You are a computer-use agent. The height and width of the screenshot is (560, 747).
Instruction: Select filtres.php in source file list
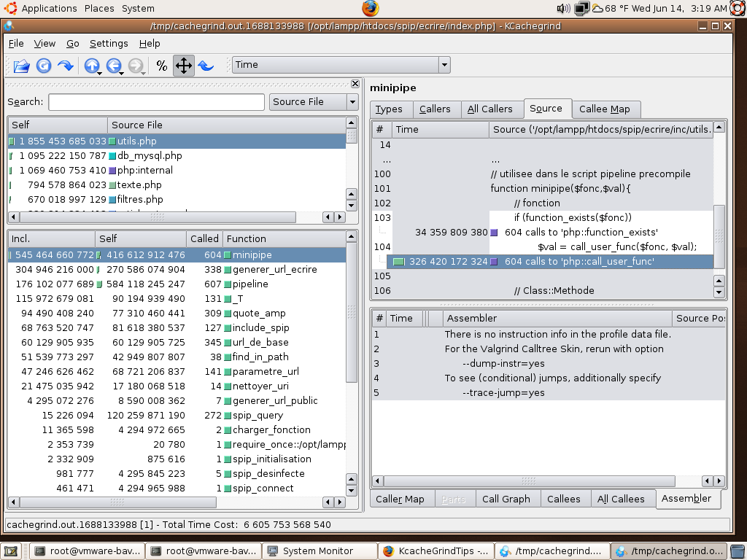coord(177,200)
